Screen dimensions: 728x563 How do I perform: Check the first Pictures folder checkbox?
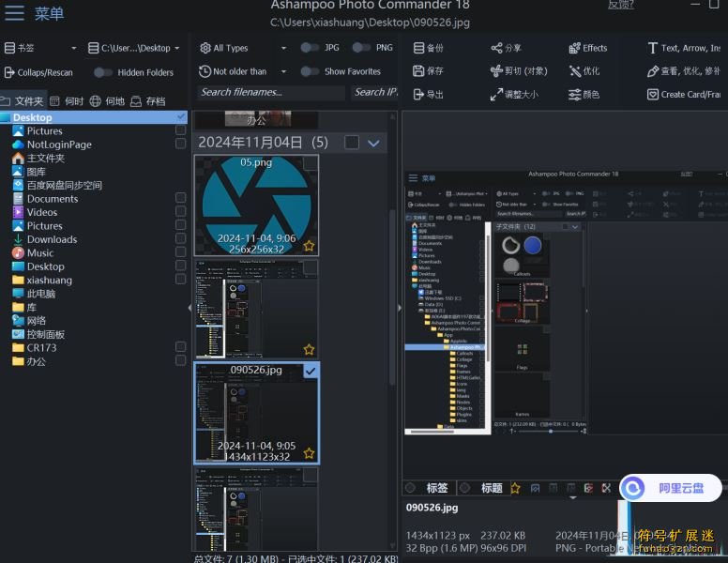[181, 130]
